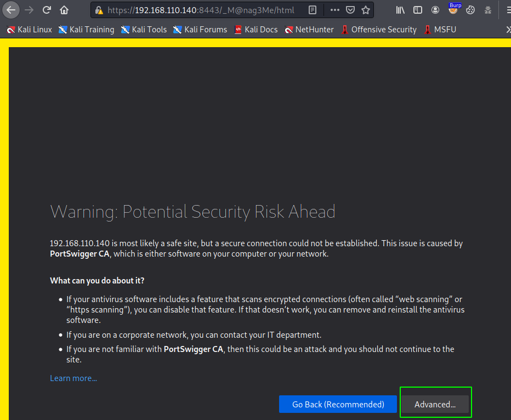
Task: Follow the Learn more… link
Action: (73, 378)
